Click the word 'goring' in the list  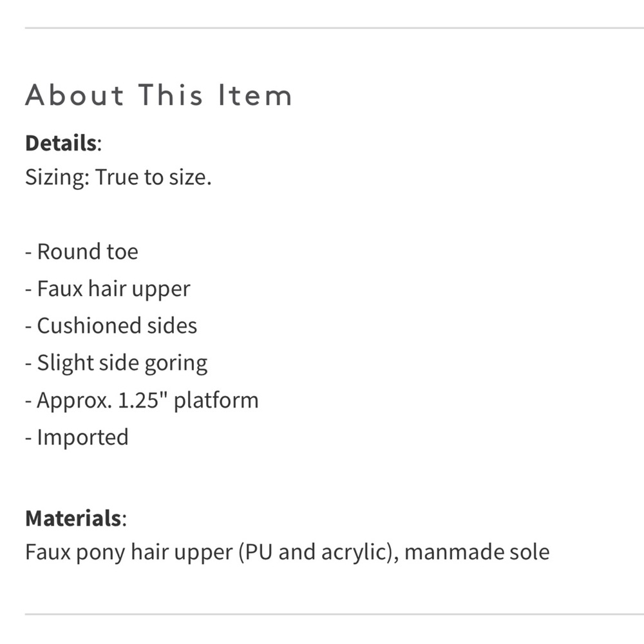(176, 364)
